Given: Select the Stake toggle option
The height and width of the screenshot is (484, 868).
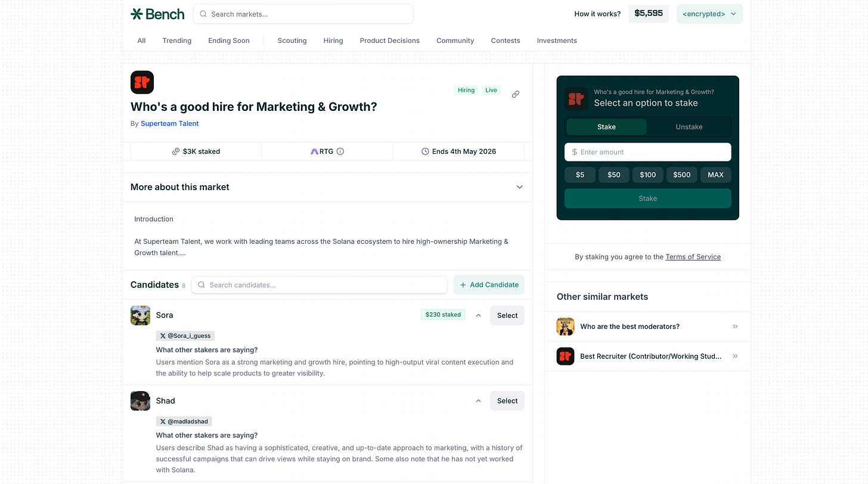Looking at the screenshot, I should (x=606, y=127).
